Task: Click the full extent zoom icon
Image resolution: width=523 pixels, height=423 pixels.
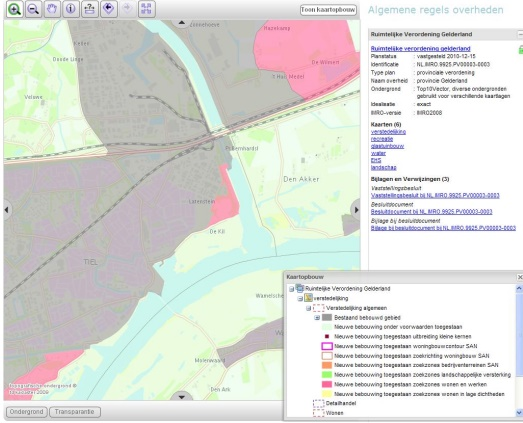Action: [x=146, y=9]
